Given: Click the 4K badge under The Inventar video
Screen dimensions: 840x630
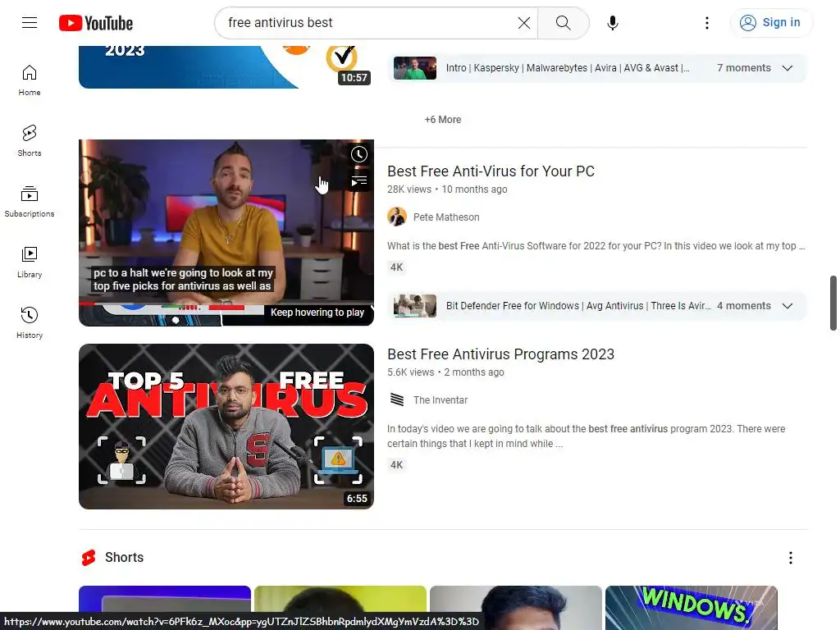Looking at the screenshot, I should click(x=396, y=465).
